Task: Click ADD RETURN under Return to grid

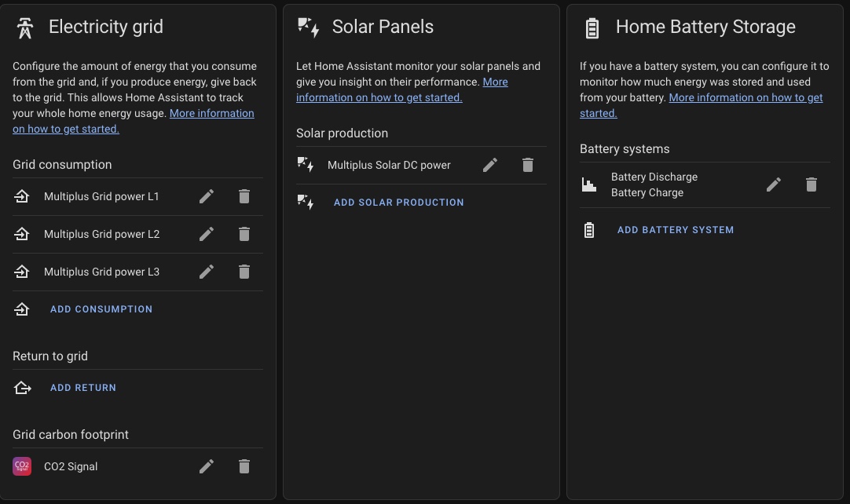Action: 83,387
